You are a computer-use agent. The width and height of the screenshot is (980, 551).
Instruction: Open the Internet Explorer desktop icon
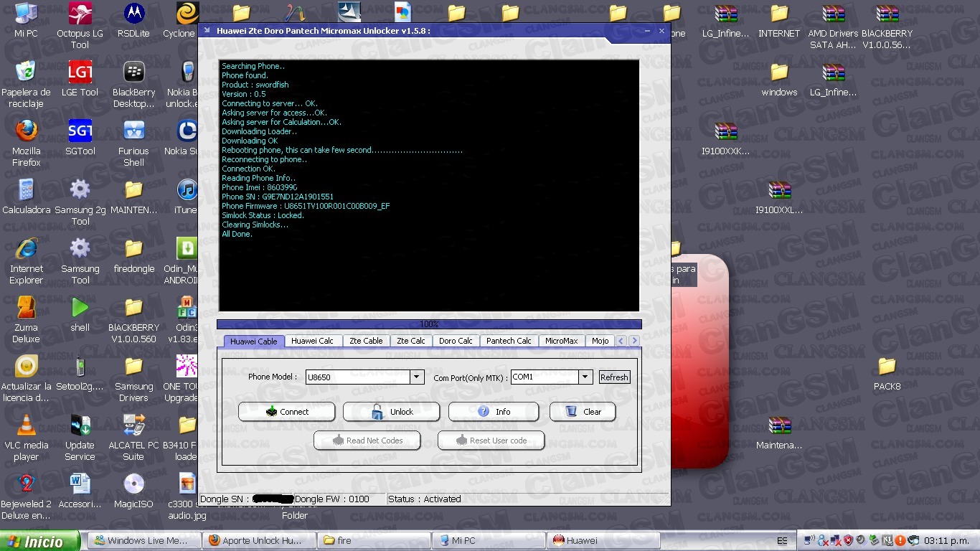pyautogui.click(x=26, y=261)
